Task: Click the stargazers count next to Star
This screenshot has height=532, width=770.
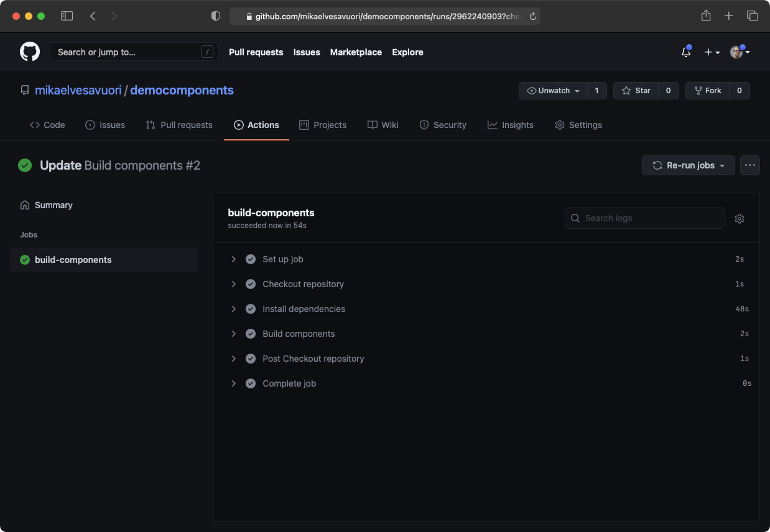Action: pos(669,91)
